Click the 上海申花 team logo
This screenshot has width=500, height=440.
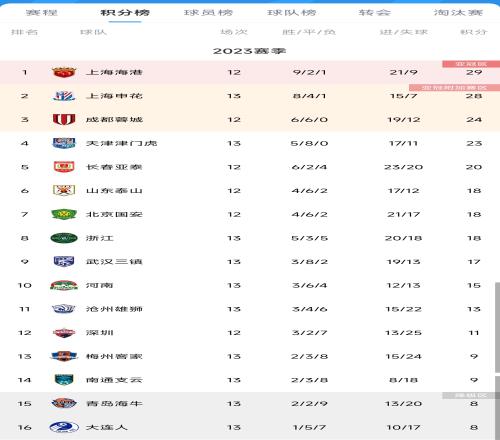[64, 96]
